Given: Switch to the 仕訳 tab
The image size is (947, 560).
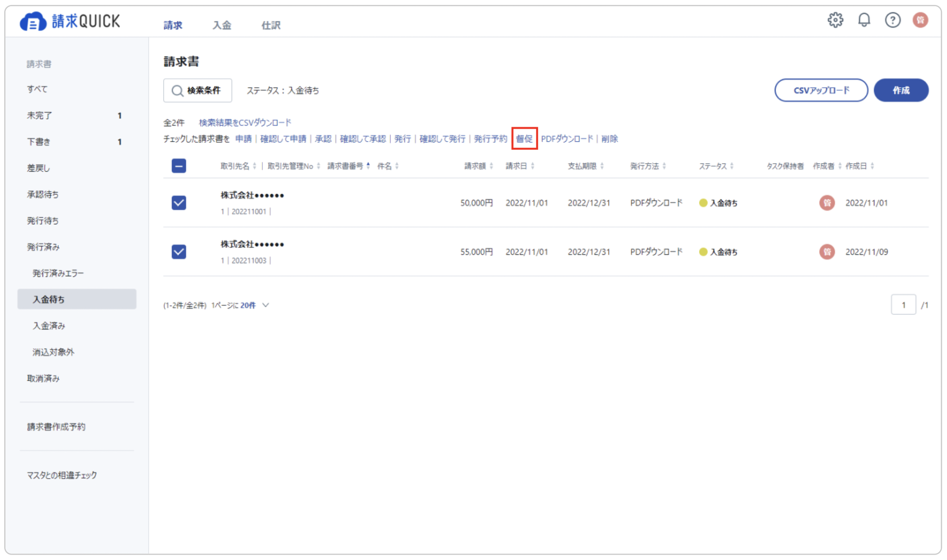Looking at the screenshot, I should point(271,25).
